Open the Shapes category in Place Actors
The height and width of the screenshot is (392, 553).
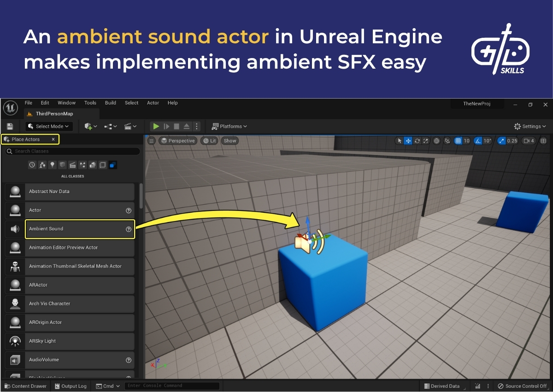click(62, 164)
